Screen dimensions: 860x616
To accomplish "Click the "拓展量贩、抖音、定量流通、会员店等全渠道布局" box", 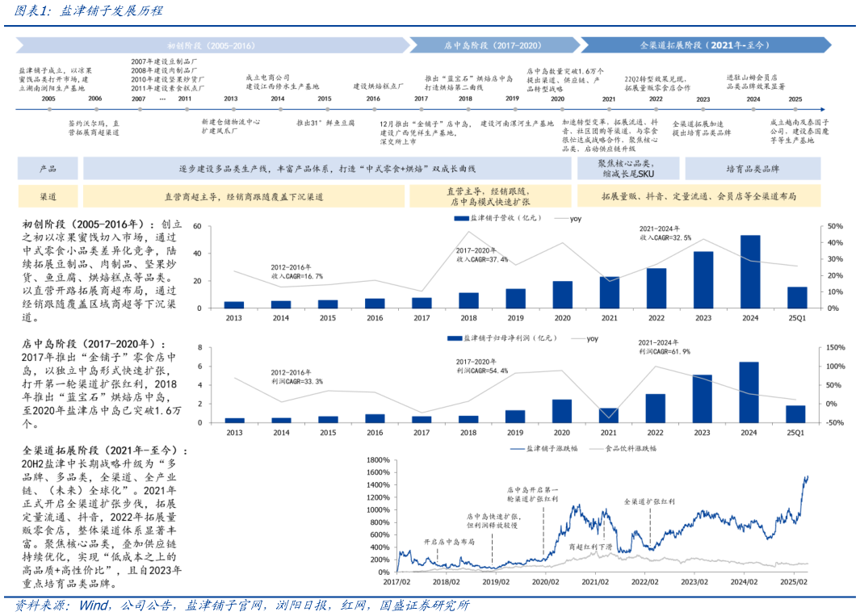I will pos(698,196).
